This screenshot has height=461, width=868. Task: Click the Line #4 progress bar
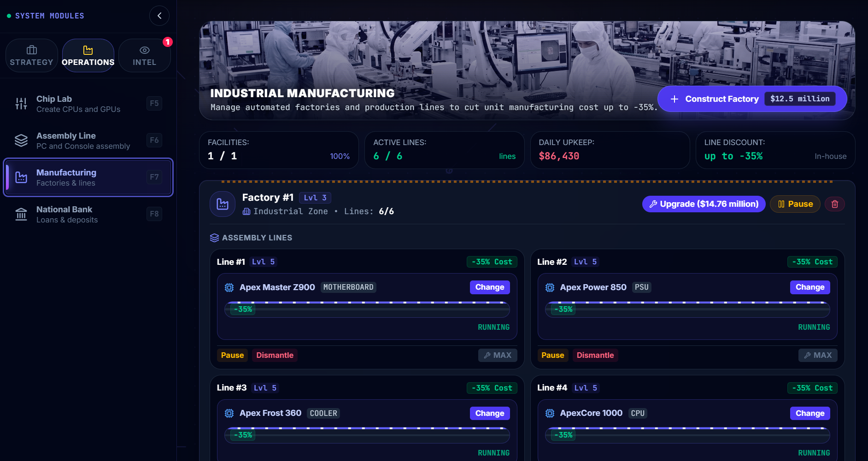(687, 435)
